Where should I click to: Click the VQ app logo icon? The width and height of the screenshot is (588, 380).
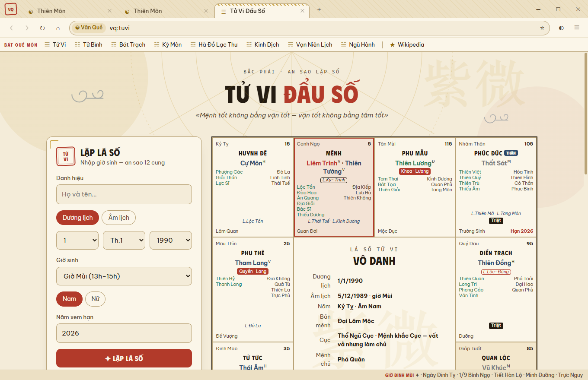pyautogui.click(x=11, y=9)
